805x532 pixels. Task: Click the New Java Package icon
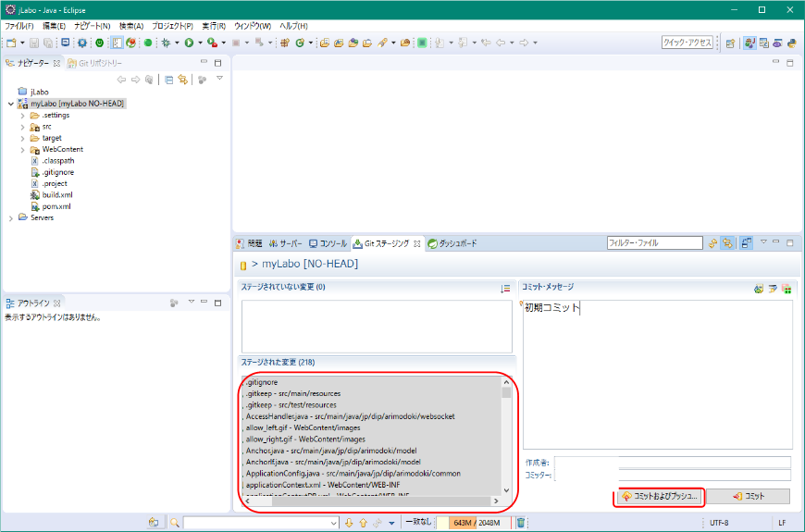pyautogui.click(x=285, y=43)
